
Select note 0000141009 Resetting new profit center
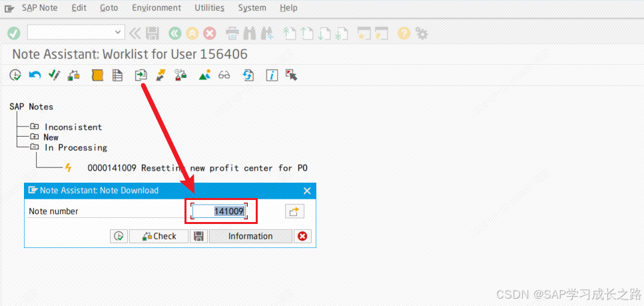(x=198, y=168)
